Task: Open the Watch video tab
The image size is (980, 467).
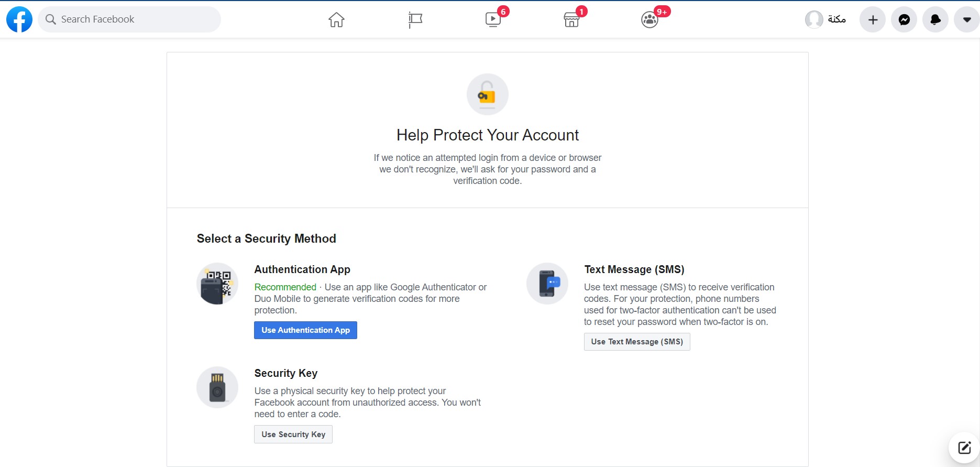Action: [x=493, y=20]
